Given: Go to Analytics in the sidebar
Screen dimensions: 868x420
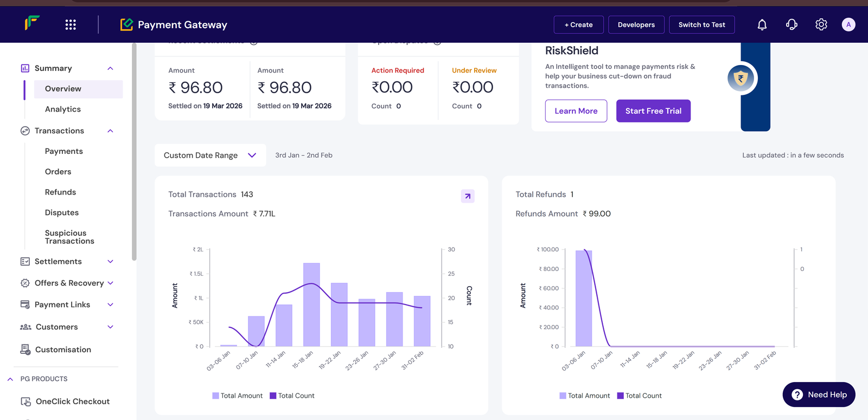Looking at the screenshot, I should (63, 109).
